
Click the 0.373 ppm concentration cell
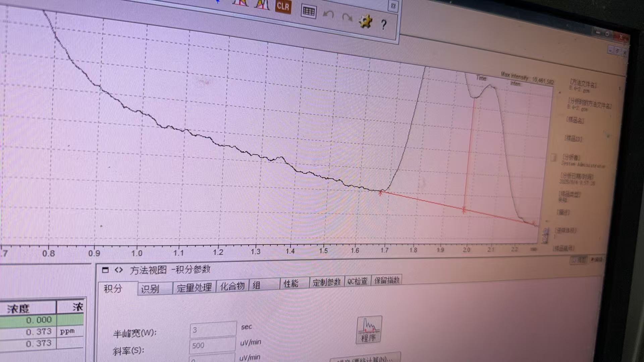(x=39, y=332)
